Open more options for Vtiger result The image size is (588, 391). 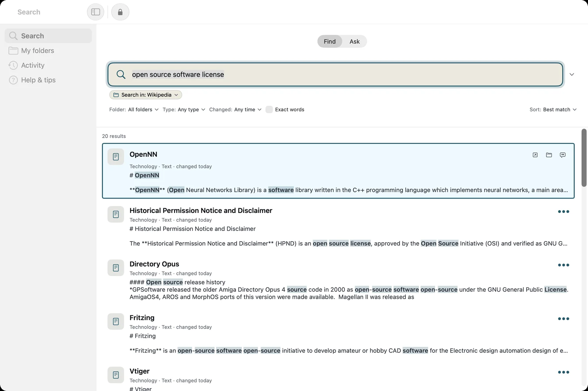pos(563,372)
